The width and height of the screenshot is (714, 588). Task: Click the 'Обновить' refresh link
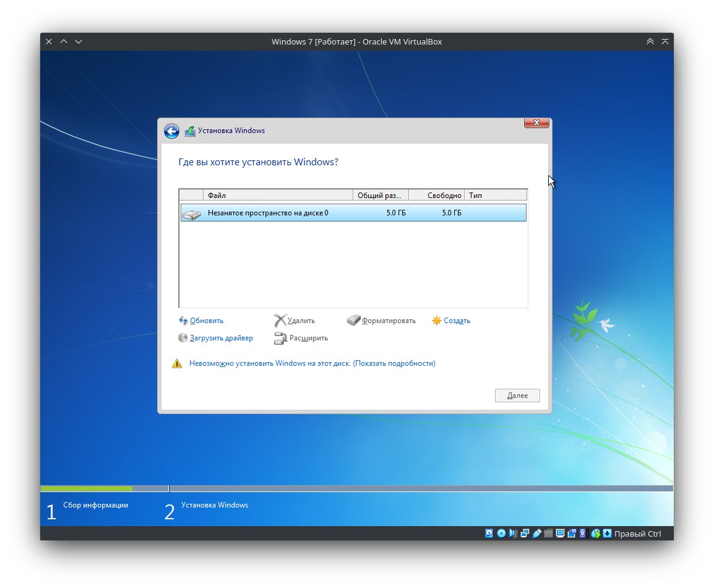[206, 321]
